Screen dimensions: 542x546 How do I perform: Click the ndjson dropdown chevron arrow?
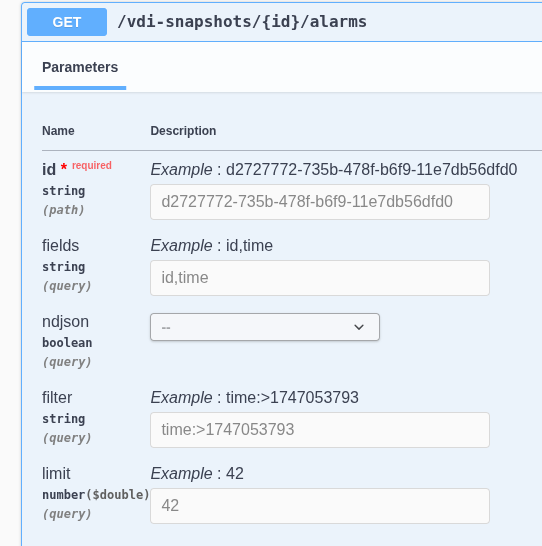(x=359, y=327)
